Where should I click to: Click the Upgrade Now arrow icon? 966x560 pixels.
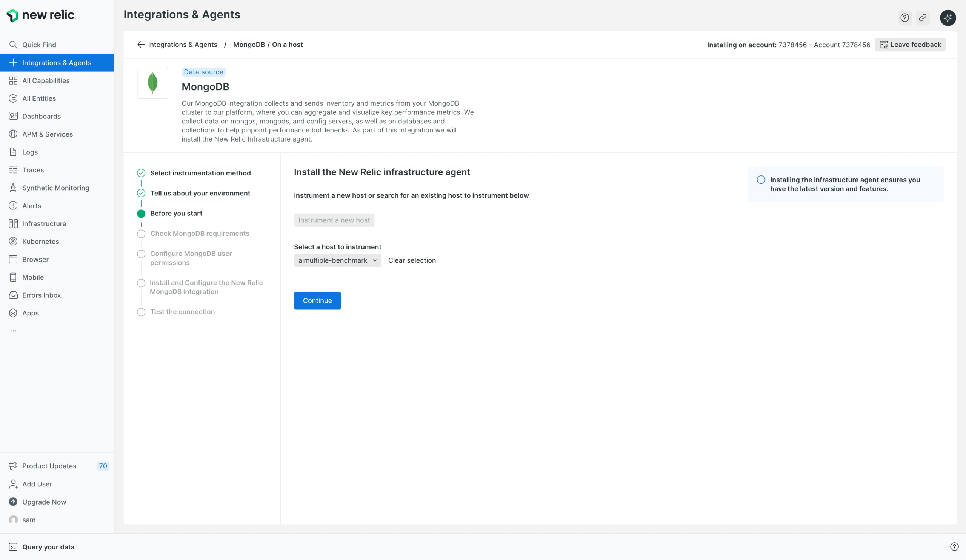tap(13, 502)
